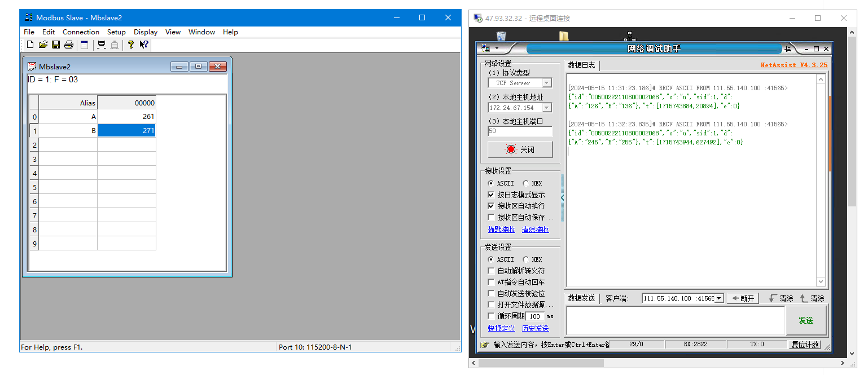Image resolution: width=868 pixels, height=375 pixels.
Task: Open the yellow question mark About icon
Action: click(130, 45)
